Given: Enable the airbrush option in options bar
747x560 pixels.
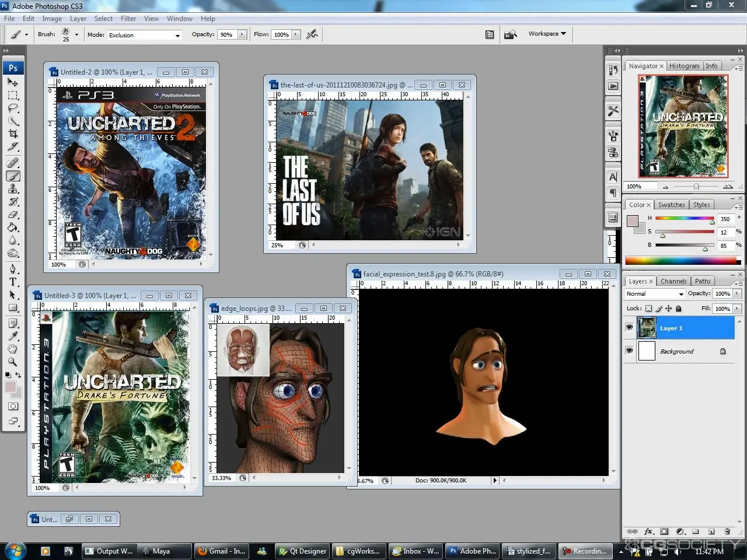Looking at the screenshot, I should click(x=312, y=34).
